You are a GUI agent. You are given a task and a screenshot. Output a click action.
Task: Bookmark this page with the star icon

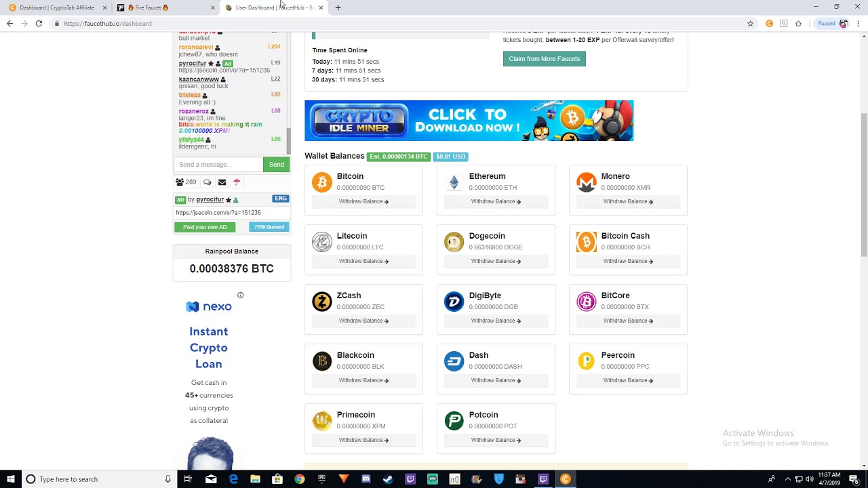tap(750, 24)
